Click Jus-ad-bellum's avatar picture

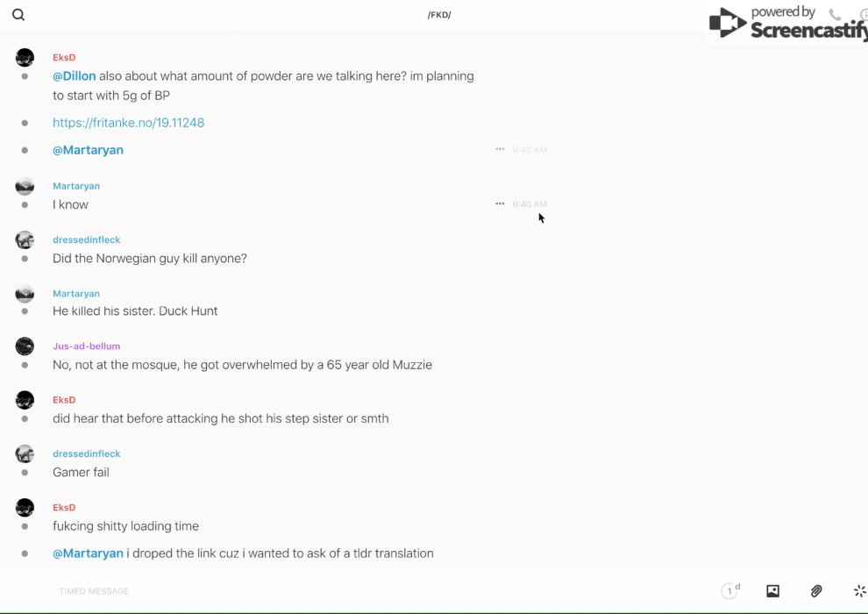pyautogui.click(x=25, y=346)
